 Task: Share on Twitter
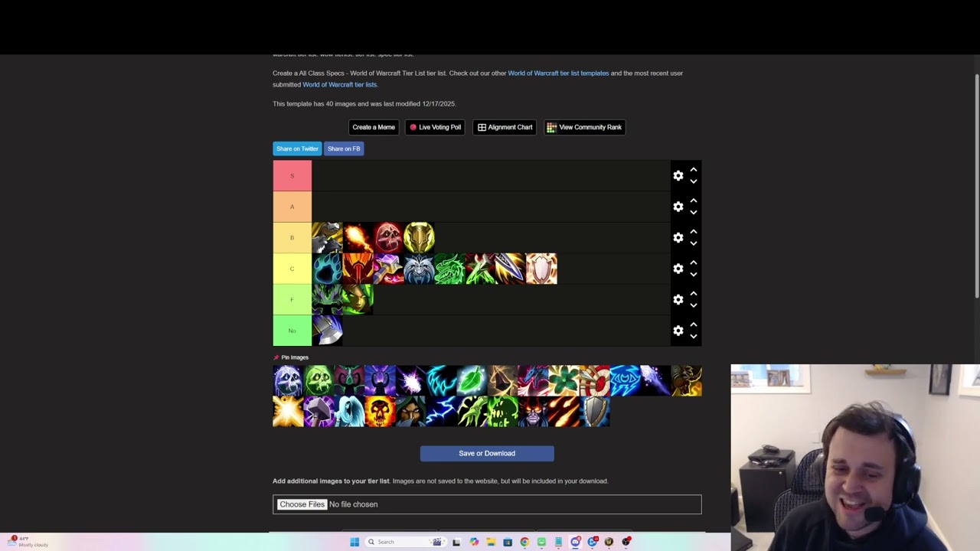pos(297,148)
